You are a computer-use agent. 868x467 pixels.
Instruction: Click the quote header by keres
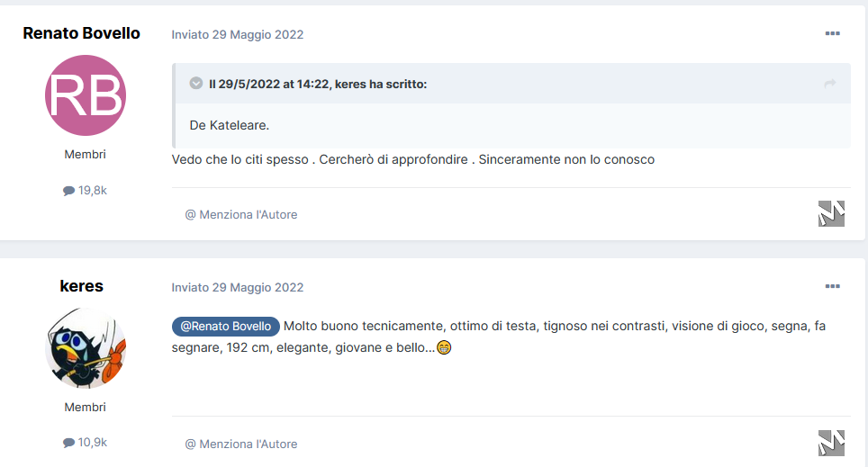(x=318, y=84)
